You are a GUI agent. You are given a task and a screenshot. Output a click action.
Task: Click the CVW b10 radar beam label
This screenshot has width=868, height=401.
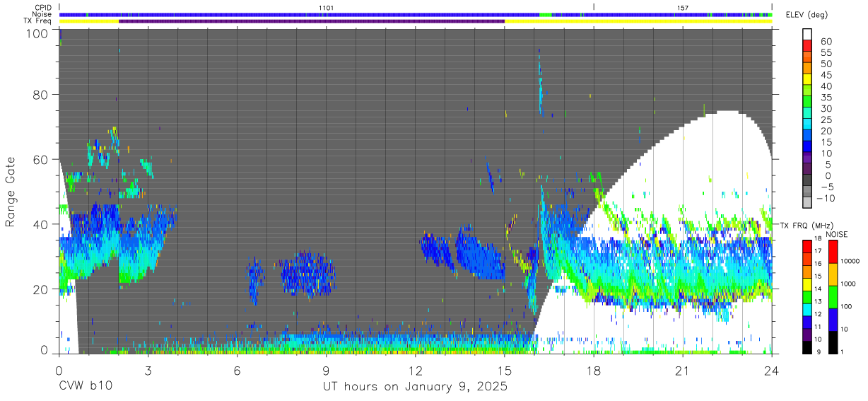click(85, 387)
